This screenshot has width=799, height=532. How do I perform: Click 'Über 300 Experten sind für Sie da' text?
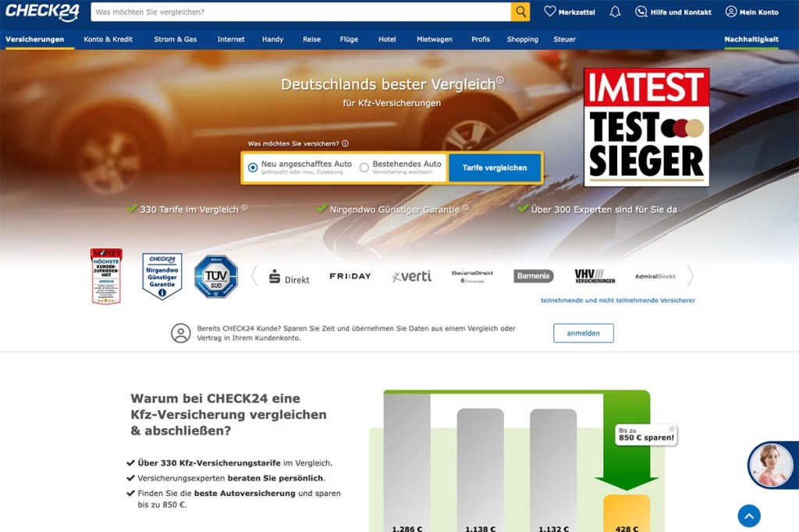[604, 209]
